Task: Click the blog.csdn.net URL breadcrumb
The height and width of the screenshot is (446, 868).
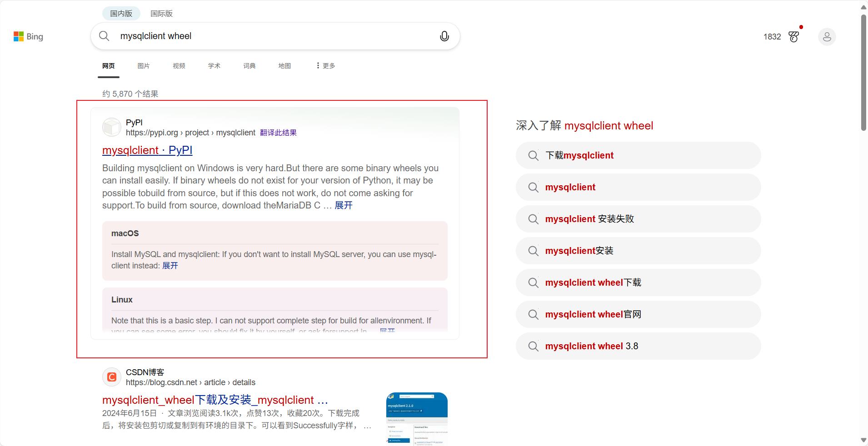Action: (190, 382)
